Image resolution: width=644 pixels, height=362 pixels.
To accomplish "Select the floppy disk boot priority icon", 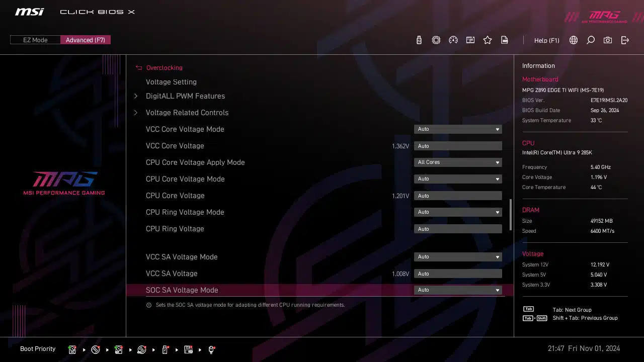I will (188, 349).
